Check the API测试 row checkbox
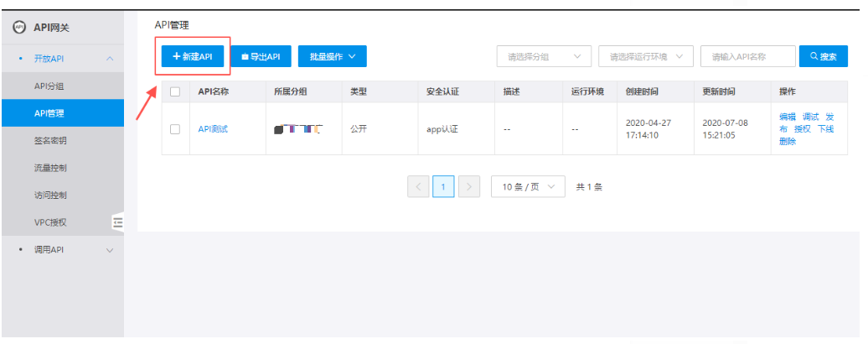Image resolution: width=868 pixels, height=344 pixels. click(175, 129)
